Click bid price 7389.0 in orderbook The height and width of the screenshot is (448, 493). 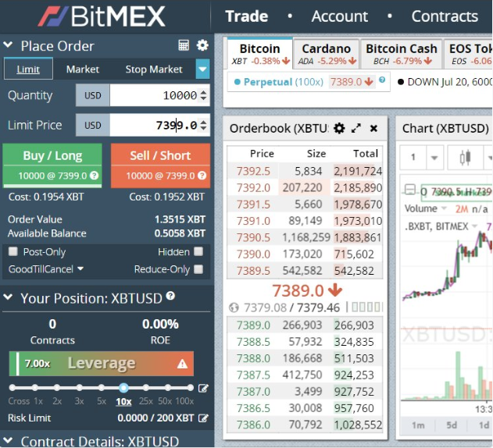point(253,325)
